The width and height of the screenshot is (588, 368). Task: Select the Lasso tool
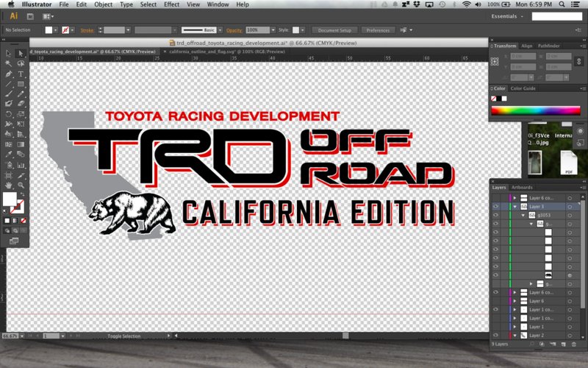pos(21,63)
